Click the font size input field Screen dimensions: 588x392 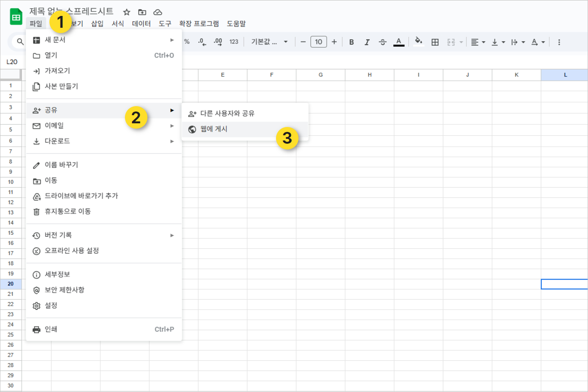pyautogui.click(x=318, y=42)
